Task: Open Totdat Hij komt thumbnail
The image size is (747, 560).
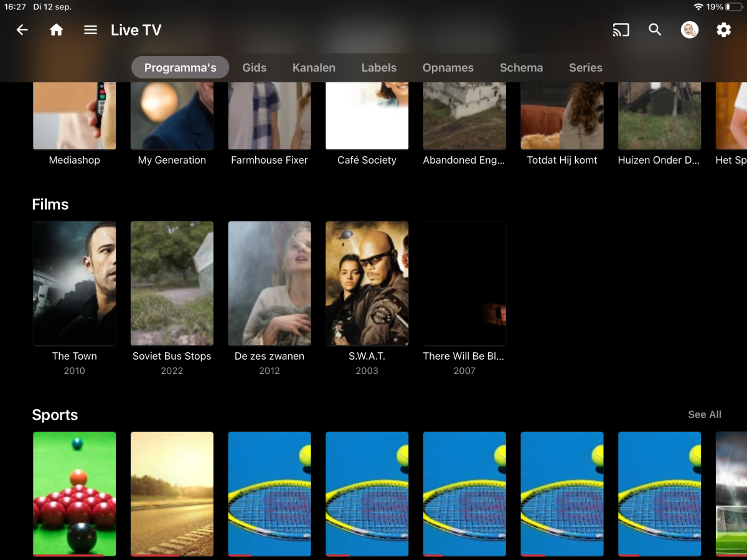Action: [562, 116]
